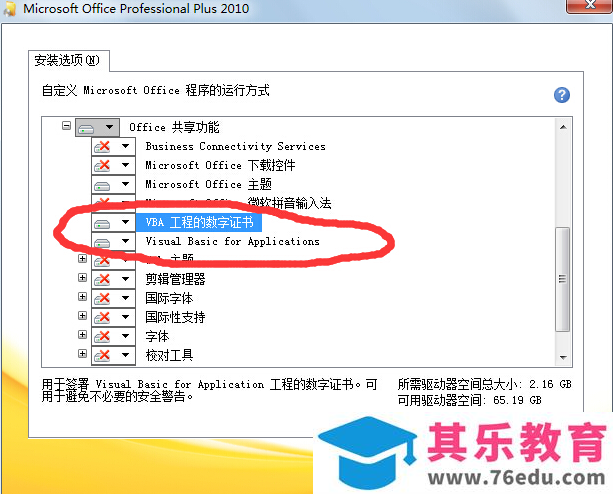
Task: Expand the 字体 tree node
Action: click(82, 335)
